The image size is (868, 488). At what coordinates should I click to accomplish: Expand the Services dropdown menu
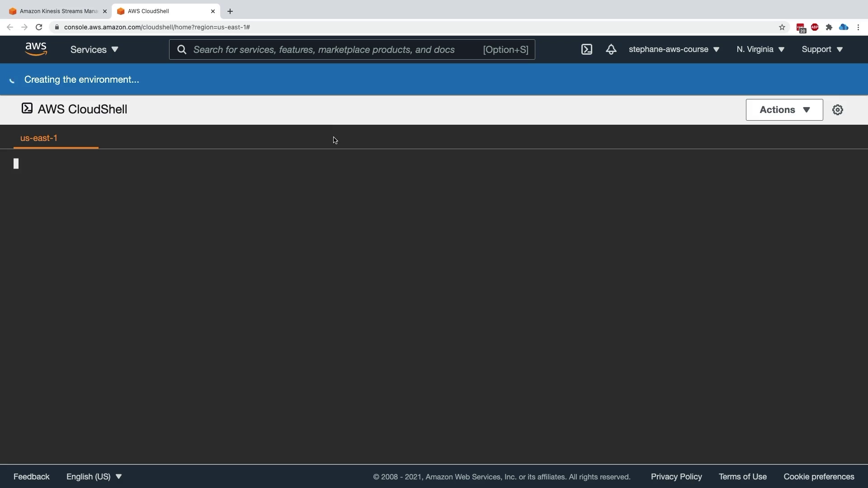94,50
